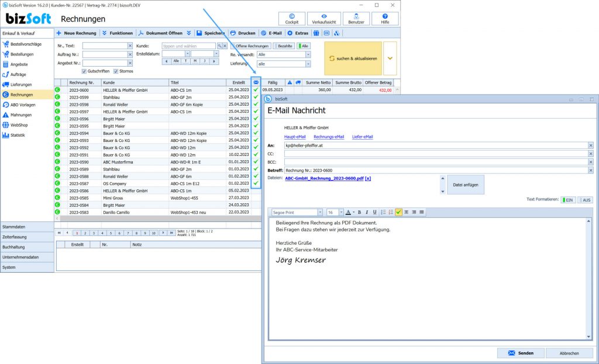Toggle Stornos checkbox
599x364 pixels.
116,71
